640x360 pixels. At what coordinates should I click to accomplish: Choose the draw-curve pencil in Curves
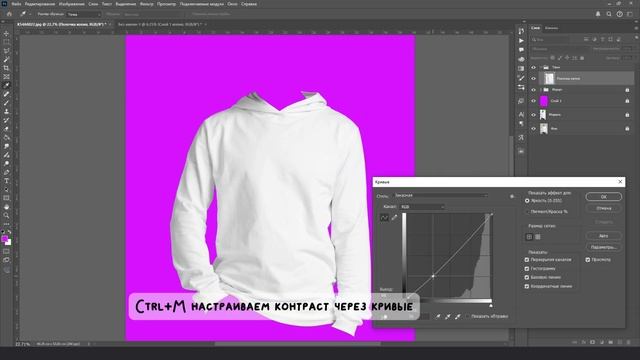(394, 218)
